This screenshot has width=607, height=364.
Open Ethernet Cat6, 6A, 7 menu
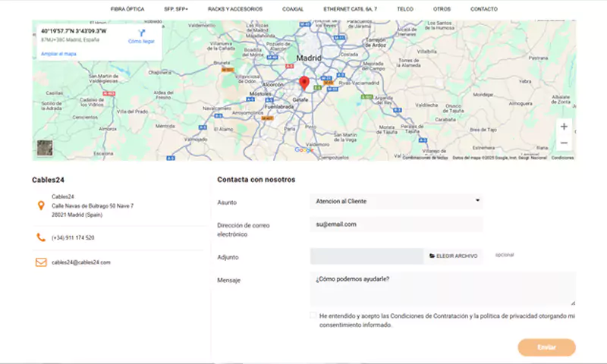(x=350, y=9)
